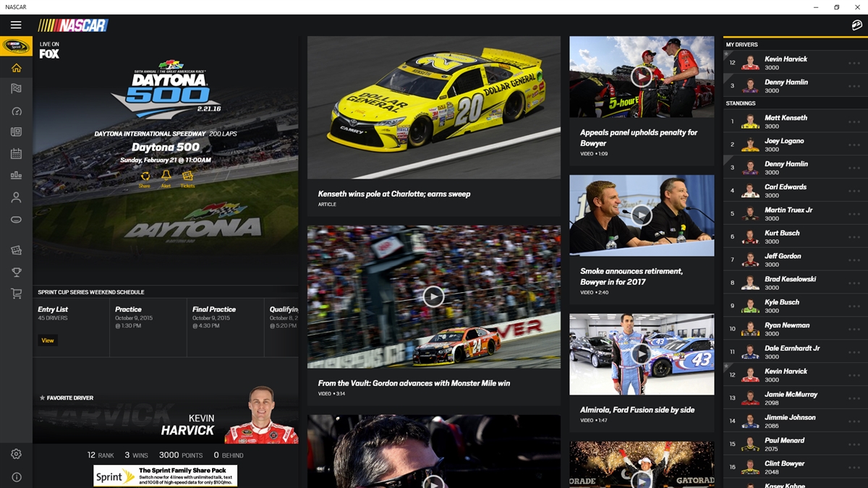Screen dimensions: 868x488
Task: Go to the Home icon in sidebar
Action: [16, 68]
